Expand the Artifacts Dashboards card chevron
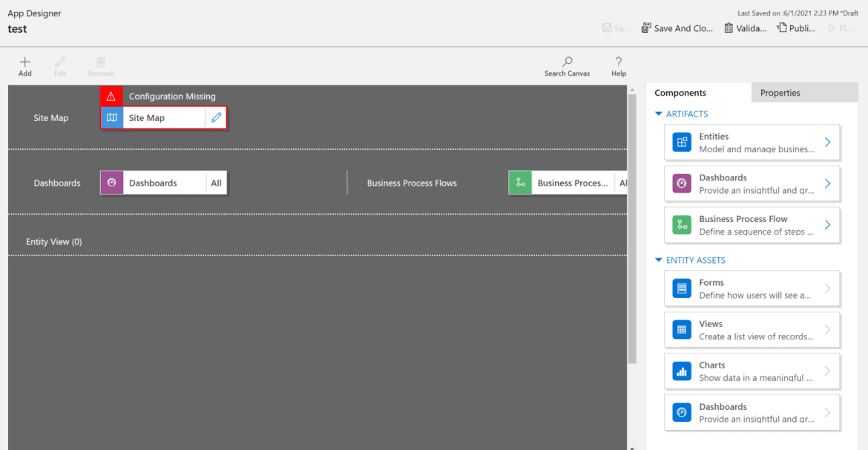Image resolution: width=868 pixels, height=450 pixels. point(828,183)
